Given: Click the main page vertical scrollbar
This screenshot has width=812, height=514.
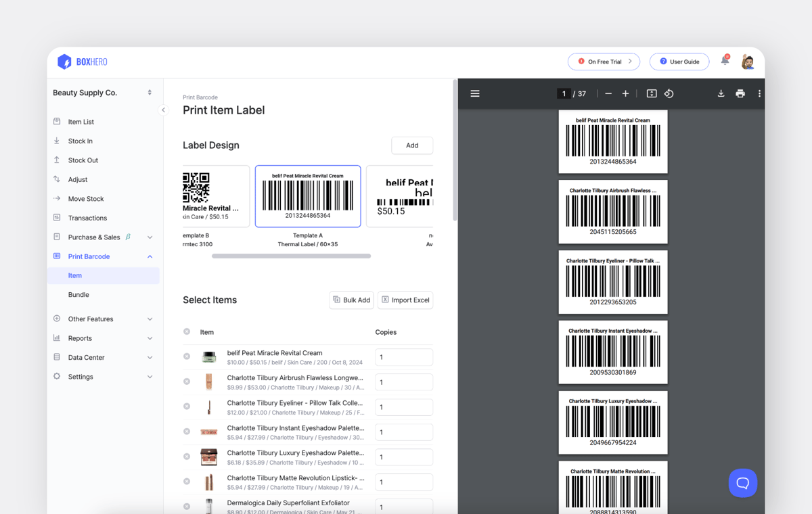Looking at the screenshot, I should point(455,150).
